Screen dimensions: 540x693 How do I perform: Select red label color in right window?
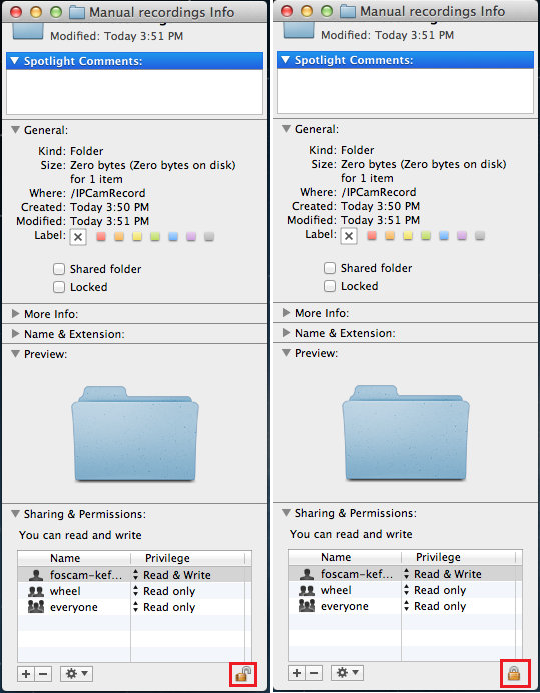(x=372, y=236)
